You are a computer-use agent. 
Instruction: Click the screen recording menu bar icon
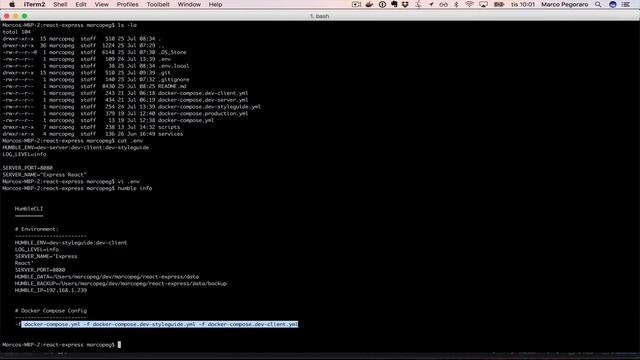coord(356,4)
